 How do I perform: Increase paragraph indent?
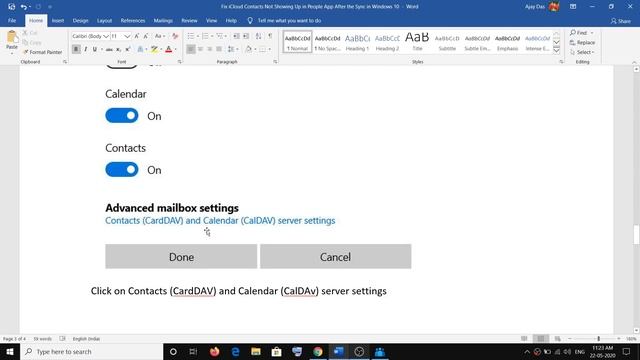[246, 36]
